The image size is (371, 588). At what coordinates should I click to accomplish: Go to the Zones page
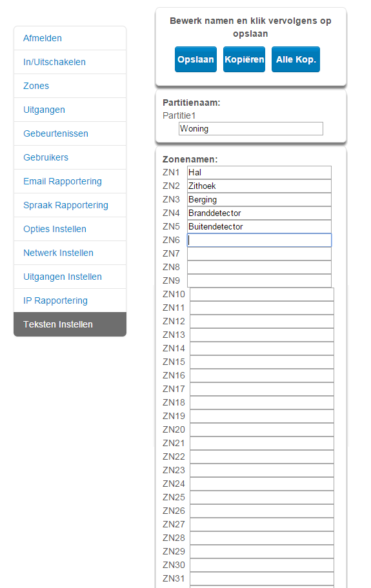tap(70, 86)
